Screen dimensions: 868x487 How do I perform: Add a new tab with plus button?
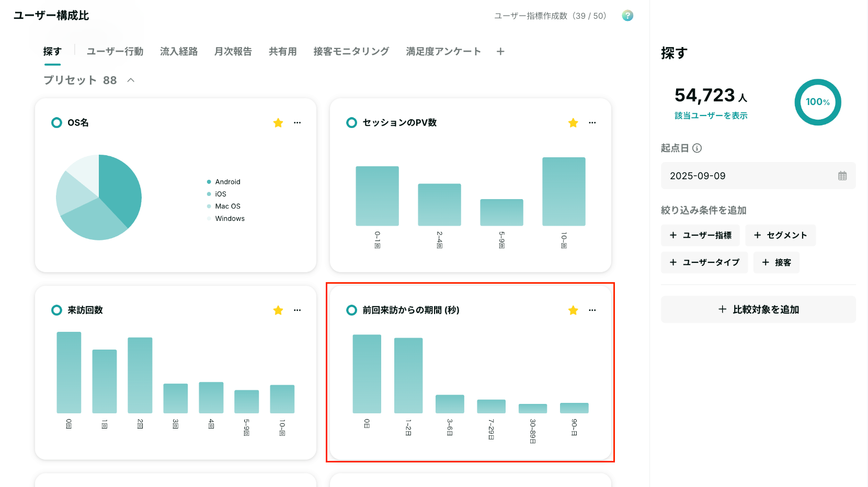tap(500, 51)
